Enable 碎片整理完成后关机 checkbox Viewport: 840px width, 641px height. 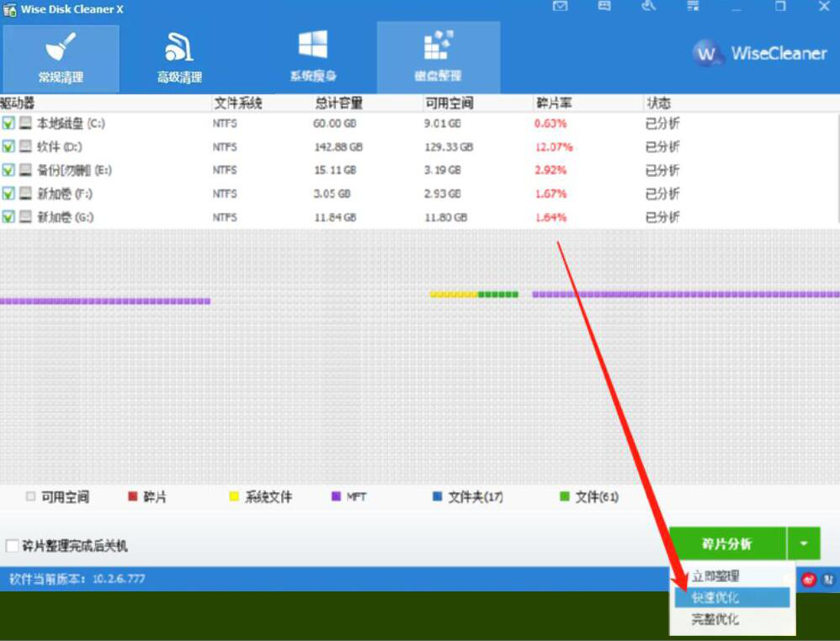(x=12, y=546)
